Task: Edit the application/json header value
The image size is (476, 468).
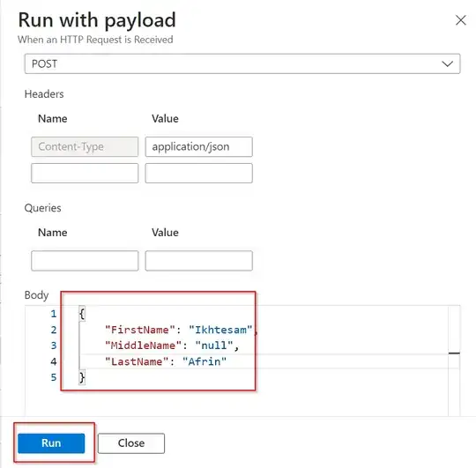Action: pyautogui.click(x=199, y=146)
